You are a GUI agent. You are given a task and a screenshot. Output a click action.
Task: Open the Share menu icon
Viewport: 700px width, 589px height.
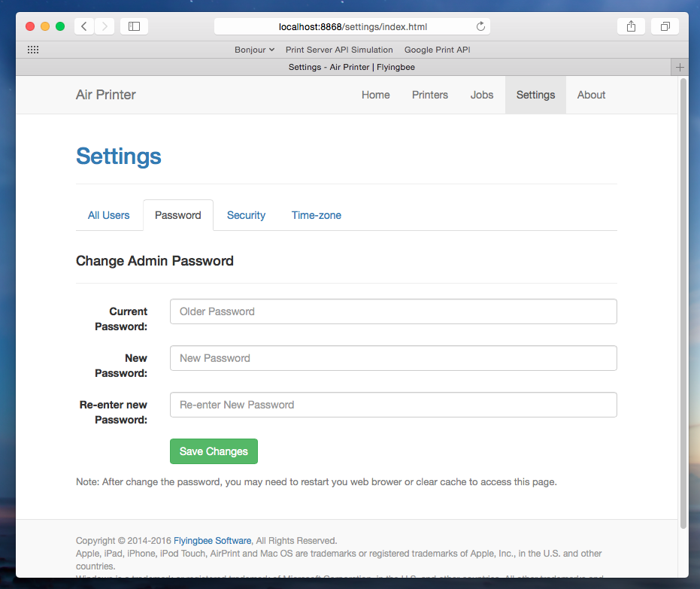click(631, 26)
